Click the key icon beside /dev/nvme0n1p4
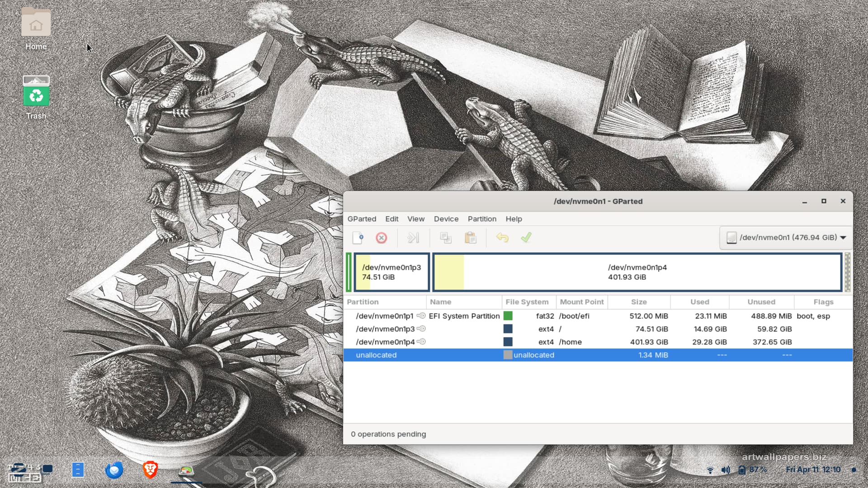 pyautogui.click(x=421, y=342)
